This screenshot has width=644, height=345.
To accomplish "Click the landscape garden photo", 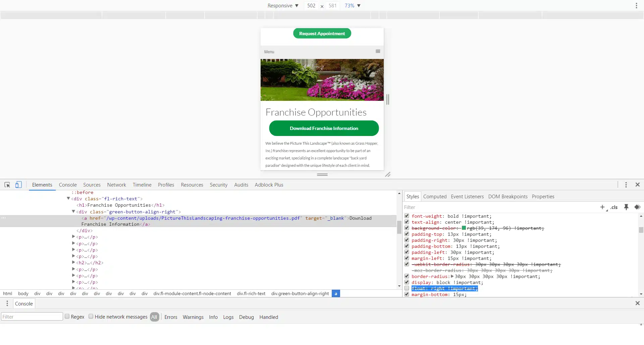I will tap(322, 80).
